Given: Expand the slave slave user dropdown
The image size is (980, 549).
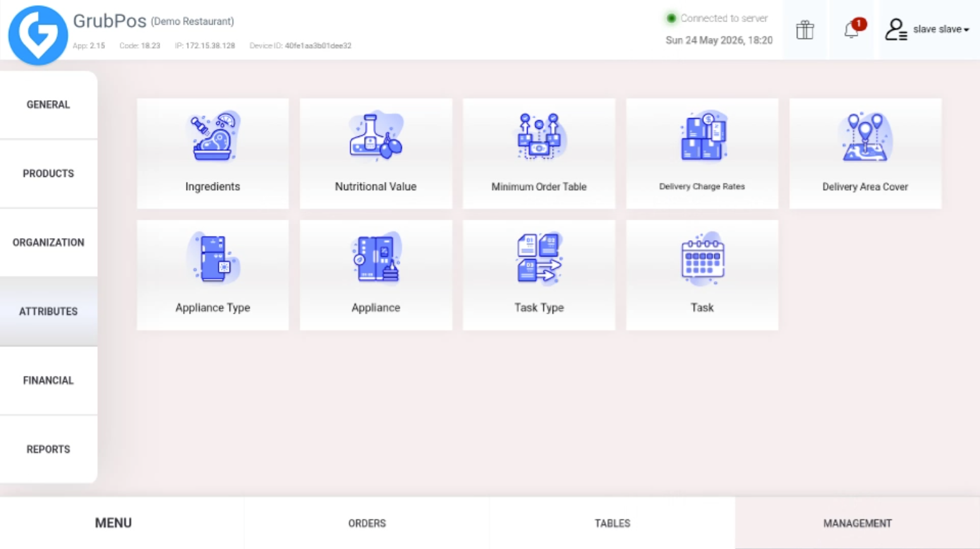Looking at the screenshot, I should coord(941,29).
